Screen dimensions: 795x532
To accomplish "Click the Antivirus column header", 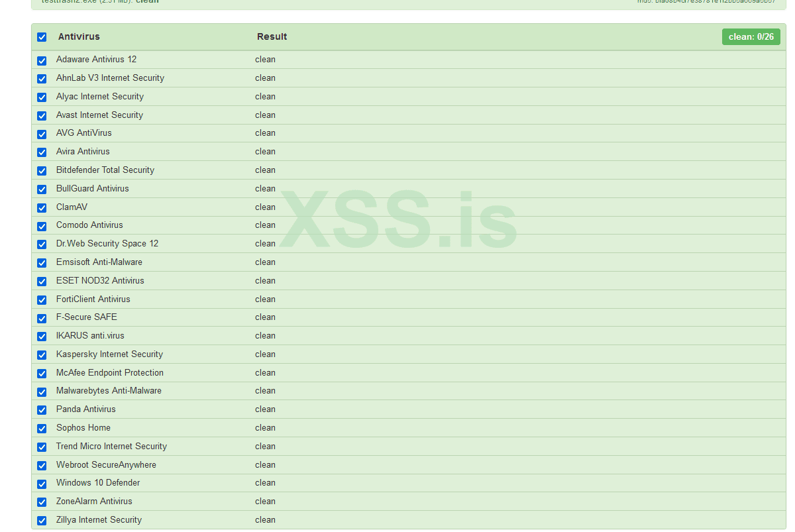I will 79,37.
